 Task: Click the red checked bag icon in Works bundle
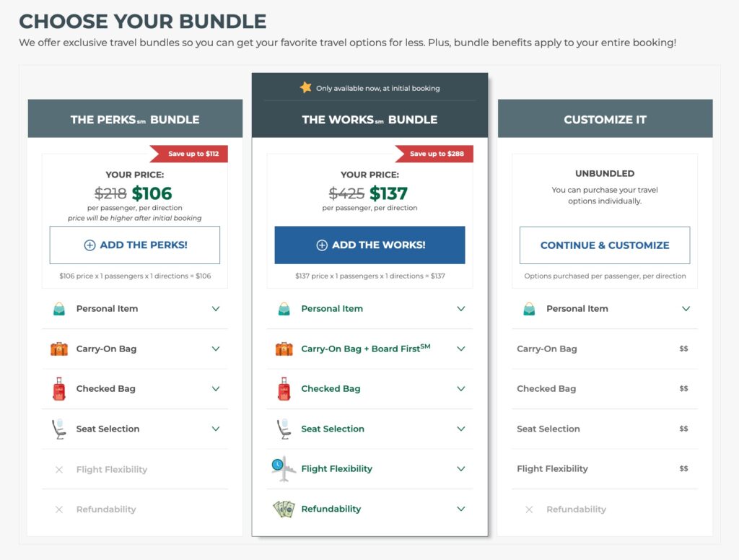[284, 389]
